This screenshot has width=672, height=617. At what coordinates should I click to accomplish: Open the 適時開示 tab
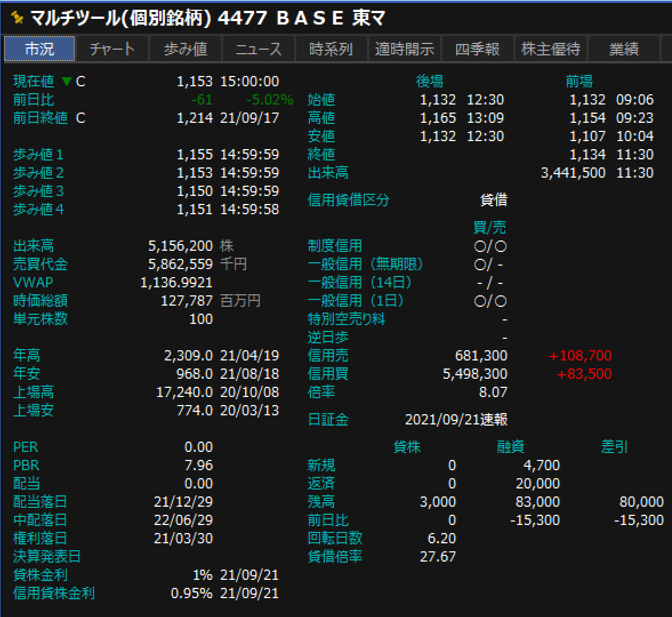tap(405, 49)
